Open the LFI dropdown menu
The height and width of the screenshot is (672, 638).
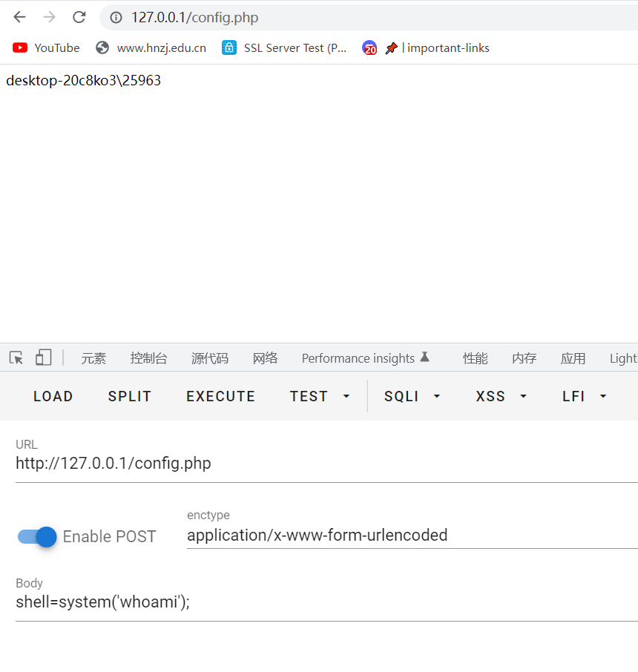click(585, 396)
